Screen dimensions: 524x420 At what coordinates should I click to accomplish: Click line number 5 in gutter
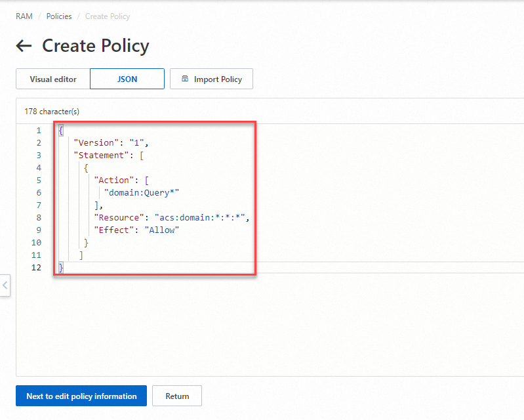pos(39,180)
